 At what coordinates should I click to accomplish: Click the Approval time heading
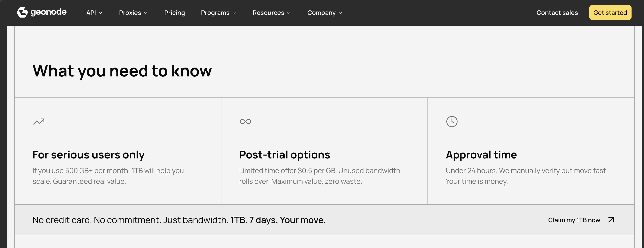[481, 155]
